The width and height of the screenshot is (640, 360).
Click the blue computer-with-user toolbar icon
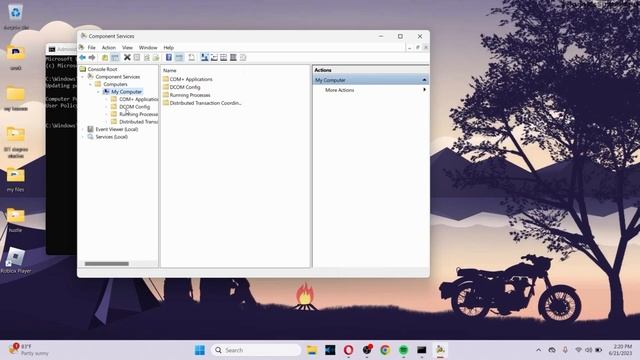coord(204,58)
